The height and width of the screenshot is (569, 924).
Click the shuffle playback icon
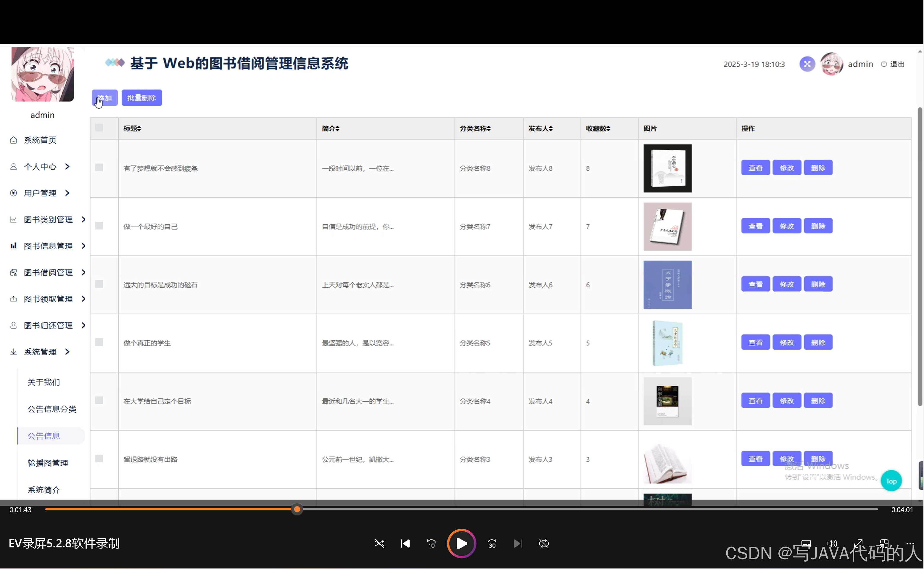379,544
